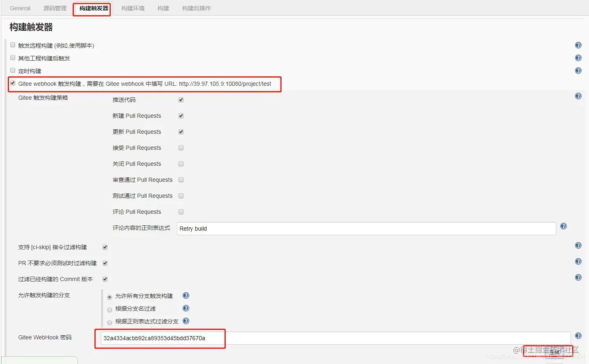Switch to 构建 tab
The width and height of the screenshot is (589, 364).
coord(163,8)
